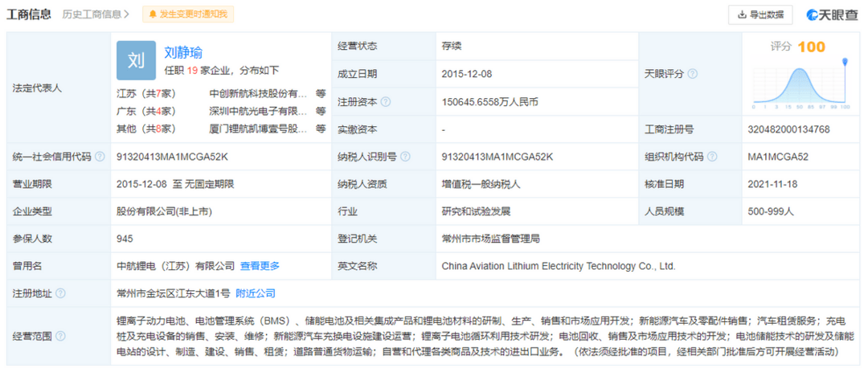Click the address 常州市金坛区江东大道1号
868x372 pixels.
pyautogui.click(x=174, y=293)
